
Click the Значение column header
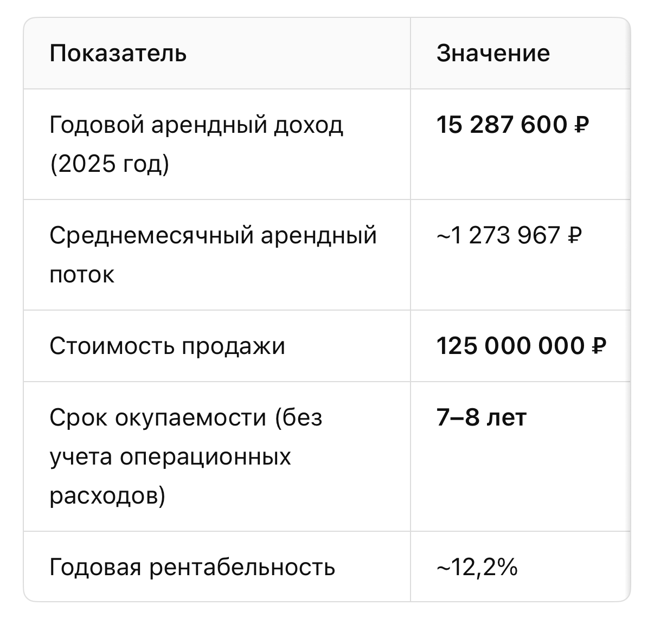click(493, 53)
